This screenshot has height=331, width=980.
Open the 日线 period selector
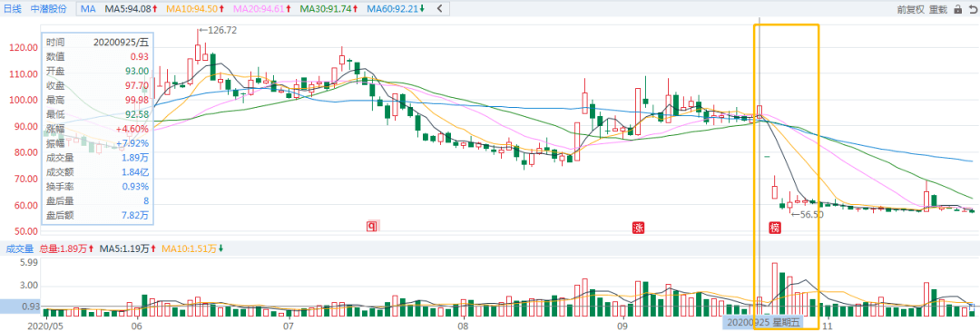(13, 9)
